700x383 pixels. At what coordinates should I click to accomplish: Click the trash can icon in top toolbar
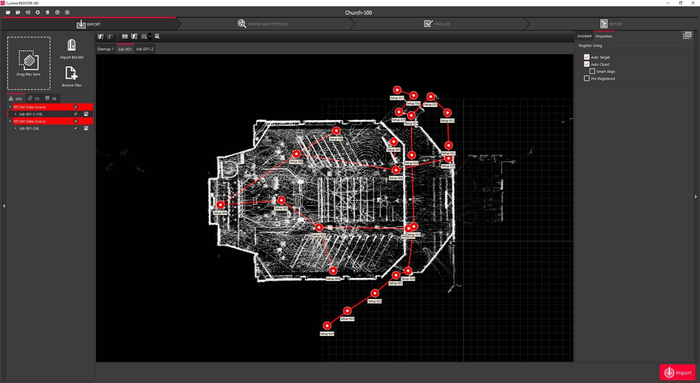[x=47, y=12]
